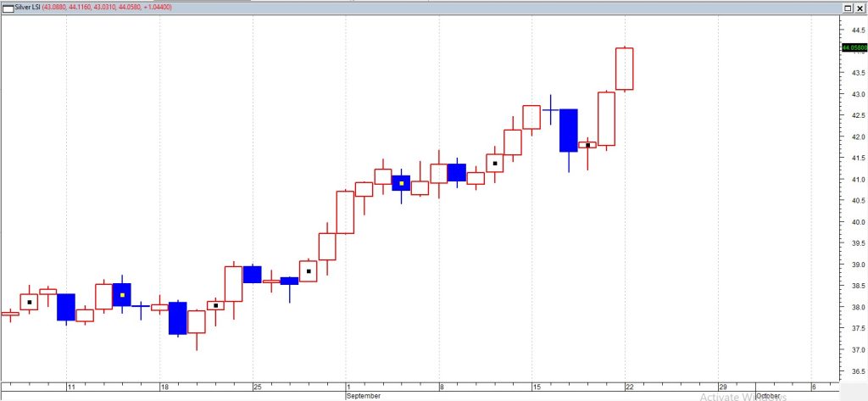Select the large blue candle after September 15

(x=568, y=130)
